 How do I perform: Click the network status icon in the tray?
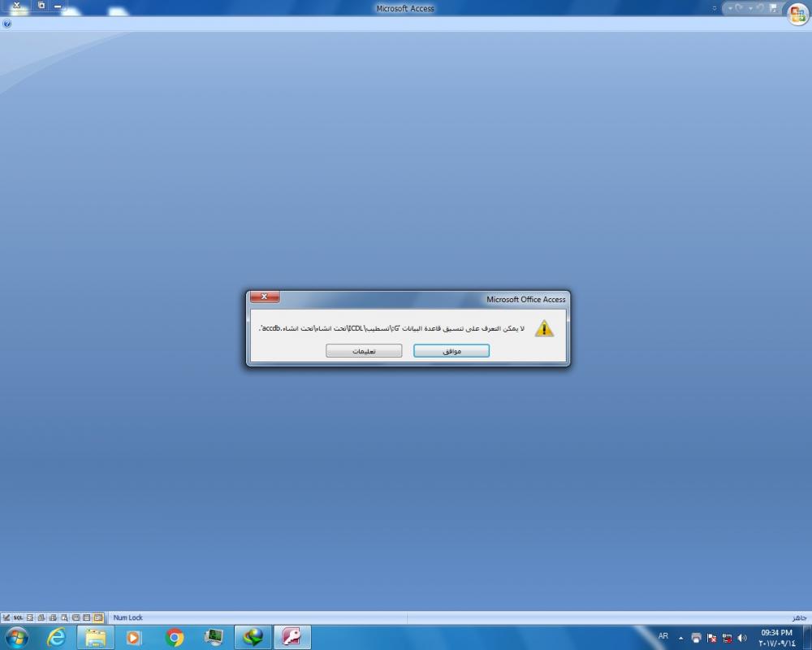727,638
